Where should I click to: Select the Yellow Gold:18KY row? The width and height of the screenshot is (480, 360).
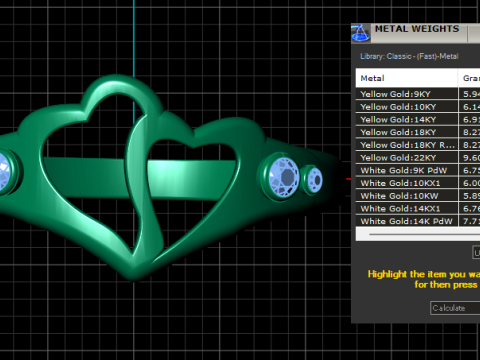(418, 132)
